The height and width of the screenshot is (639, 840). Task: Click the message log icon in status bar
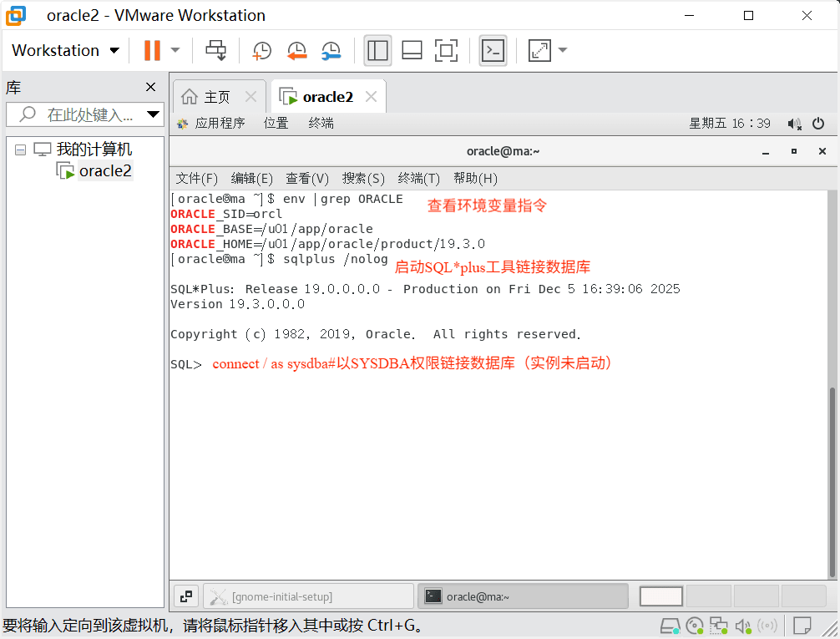coord(802,626)
